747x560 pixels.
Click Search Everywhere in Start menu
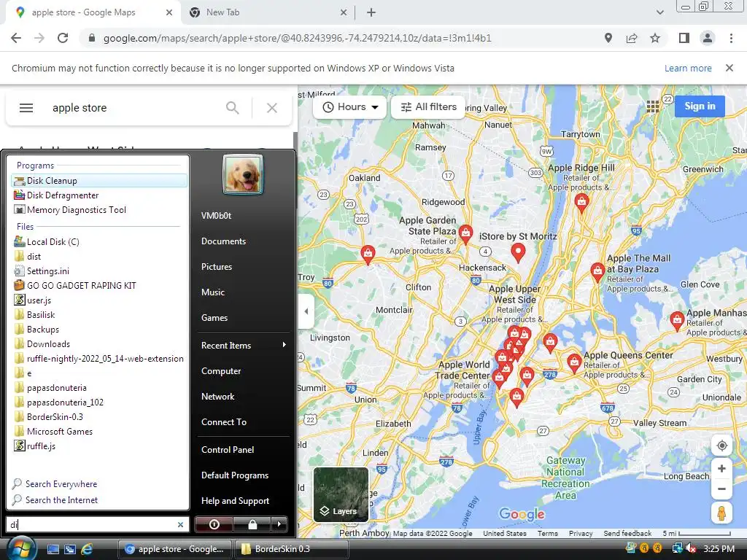[x=61, y=484]
